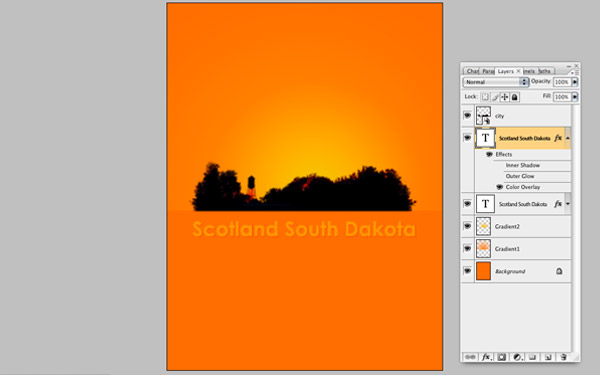Create a new layer using the page icon
The height and width of the screenshot is (375, 600).
click(x=548, y=357)
